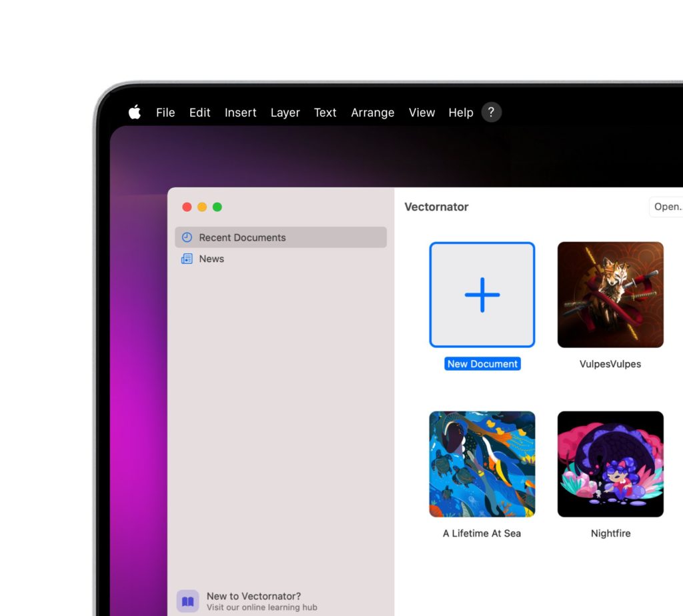This screenshot has width=683, height=616.
Task: Open the Edit menu
Action: pos(199,113)
